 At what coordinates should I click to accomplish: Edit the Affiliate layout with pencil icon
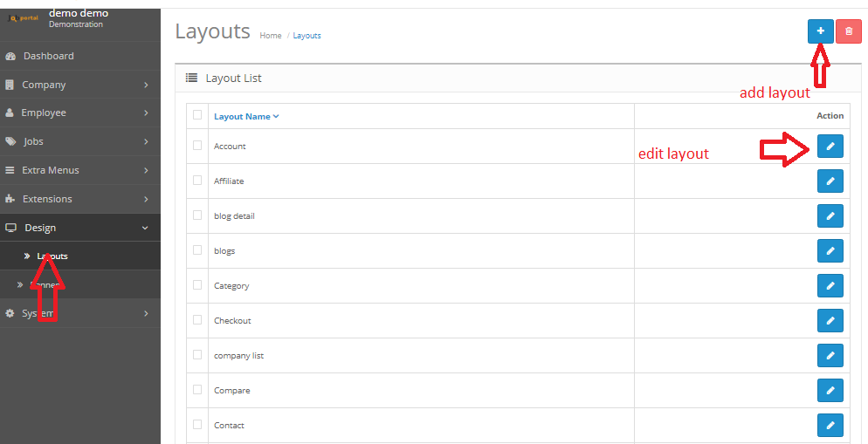[x=830, y=181]
